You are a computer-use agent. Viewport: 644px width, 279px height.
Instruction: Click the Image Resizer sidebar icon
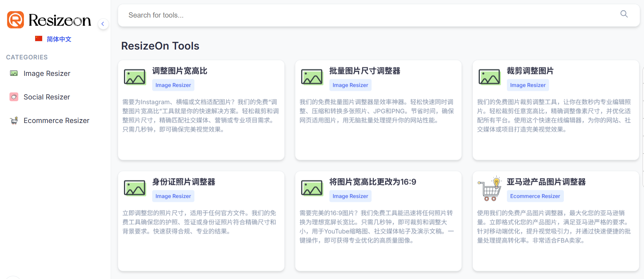point(14,73)
